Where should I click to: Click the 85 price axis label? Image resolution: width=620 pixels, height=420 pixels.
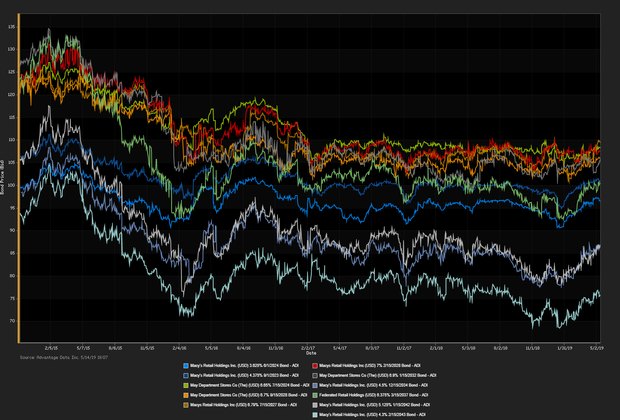click(x=12, y=253)
